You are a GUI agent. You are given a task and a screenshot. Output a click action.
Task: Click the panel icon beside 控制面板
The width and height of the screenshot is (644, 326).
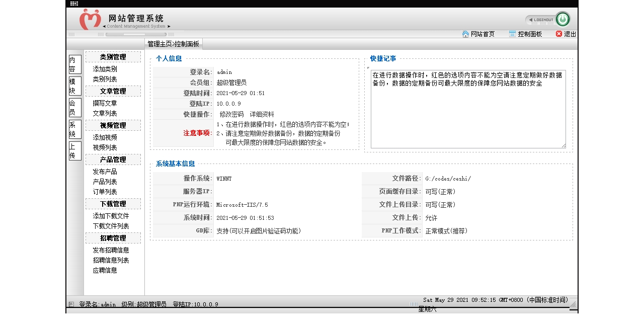point(512,34)
